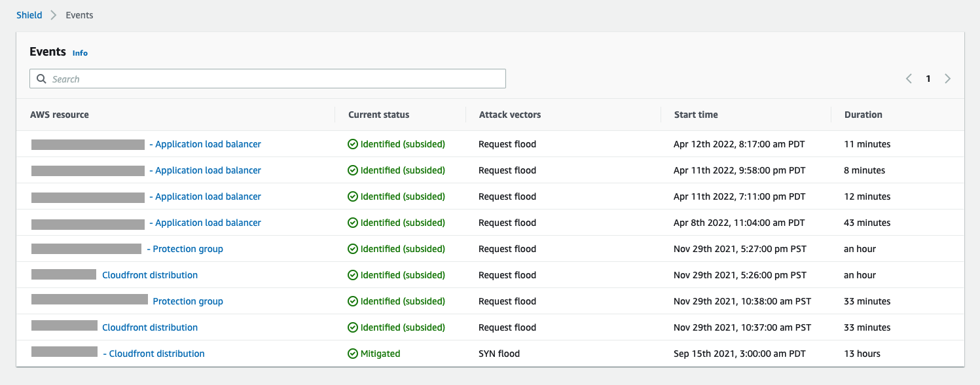
Task: Open the Cloudfront distribution from the 10:37 am event
Action: 149,327
